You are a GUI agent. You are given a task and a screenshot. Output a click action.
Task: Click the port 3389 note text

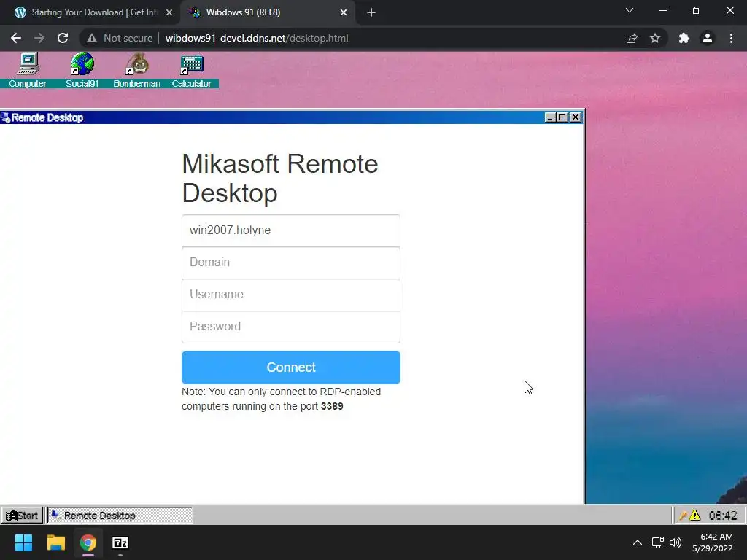281,399
